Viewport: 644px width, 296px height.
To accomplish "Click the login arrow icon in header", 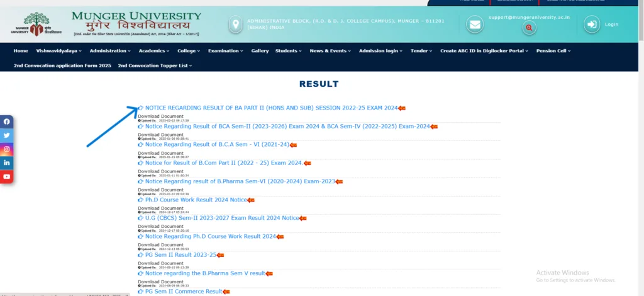I will (592, 25).
